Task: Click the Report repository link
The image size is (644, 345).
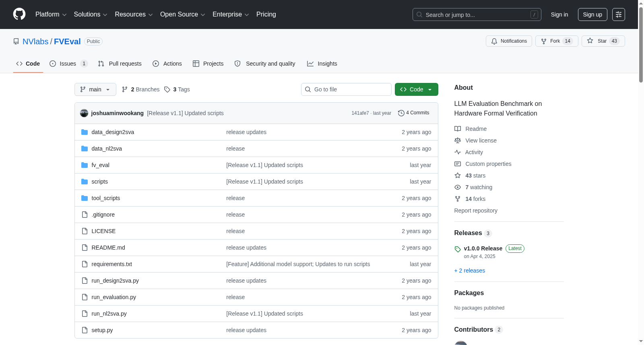Action: [476, 211]
